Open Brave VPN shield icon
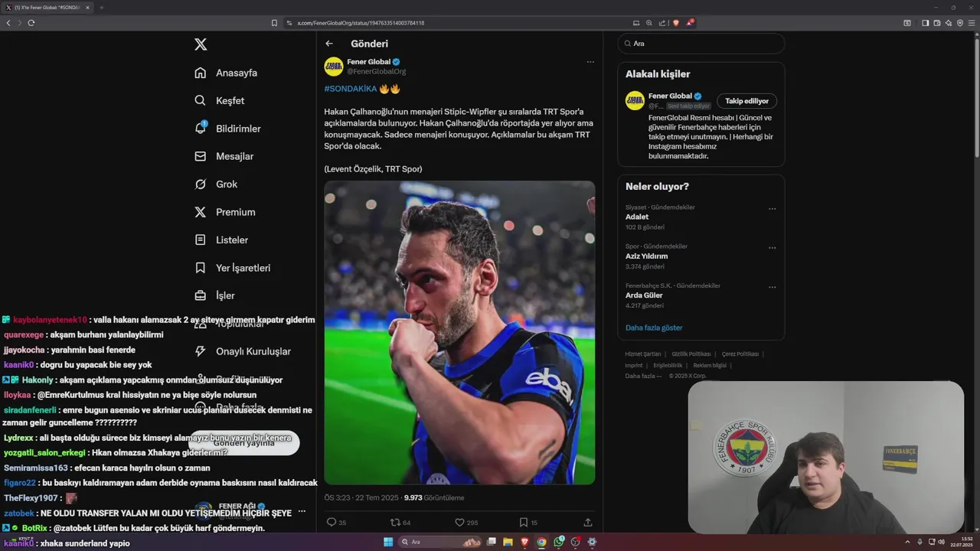This screenshot has width=980, height=551. [960, 23]
